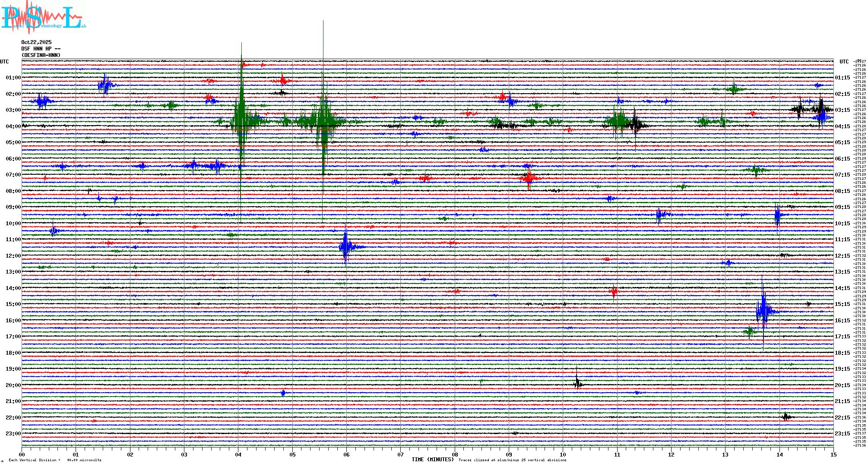
Task: Select the 12:00 hour label on left
Action: pos(13,256)
